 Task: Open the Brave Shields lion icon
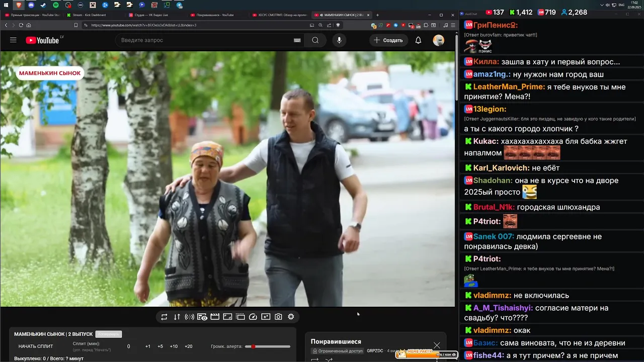[338, 25]
